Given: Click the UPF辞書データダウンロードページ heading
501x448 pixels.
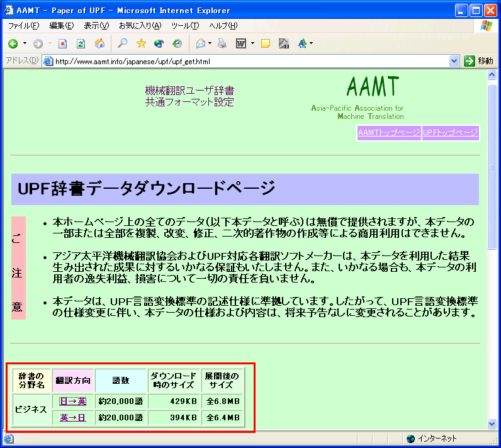Looking at the screenshot, I should tap(147, 188).
